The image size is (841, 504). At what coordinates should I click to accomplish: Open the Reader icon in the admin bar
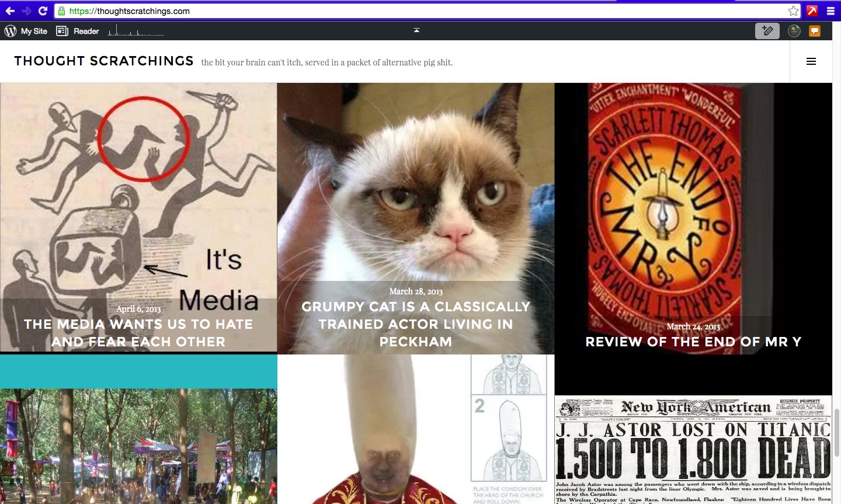click(62, 31)
